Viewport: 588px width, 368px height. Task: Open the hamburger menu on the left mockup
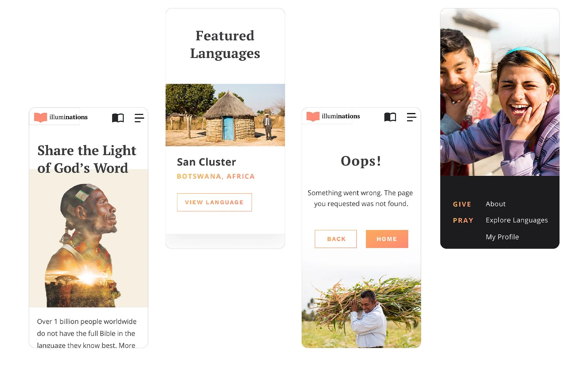coord(139,118)
